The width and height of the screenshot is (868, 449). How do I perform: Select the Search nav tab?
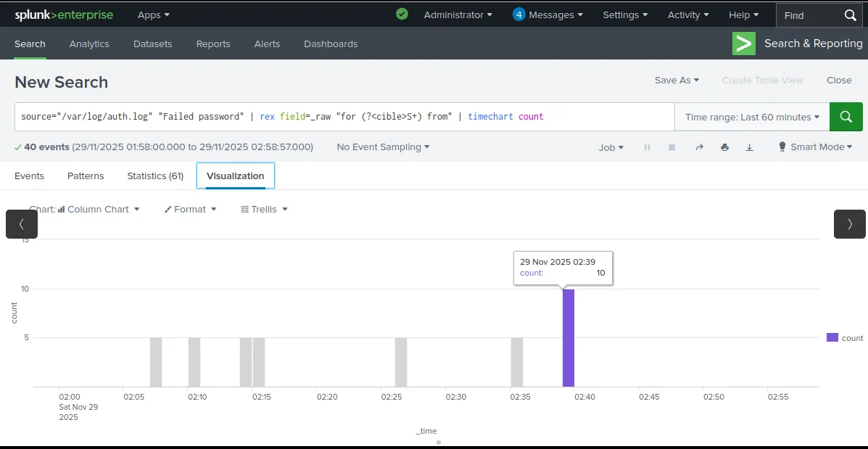30,44
